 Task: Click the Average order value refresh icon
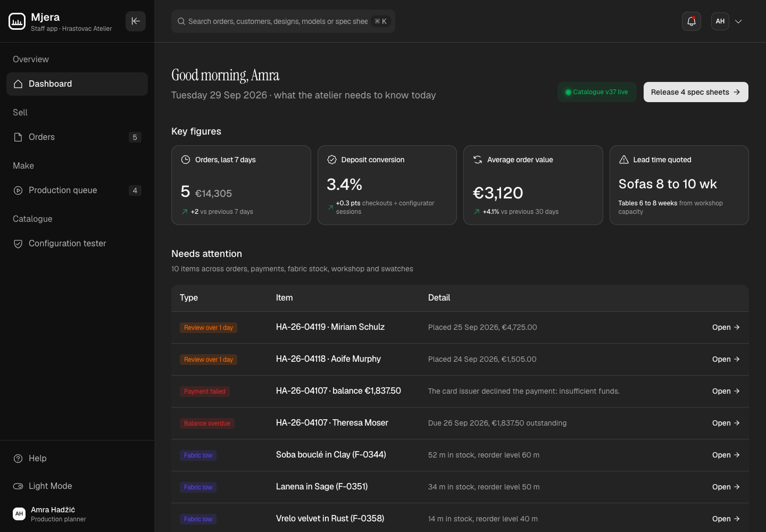[478, 160]
